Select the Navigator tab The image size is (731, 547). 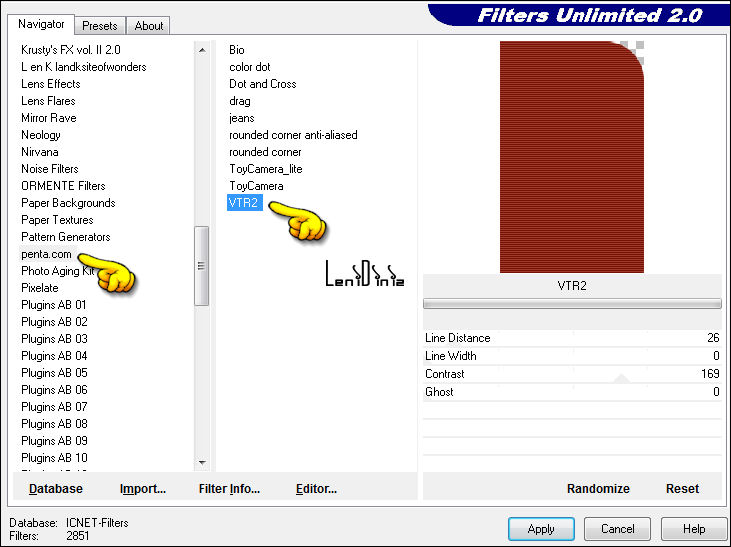[x=41, y=24]
